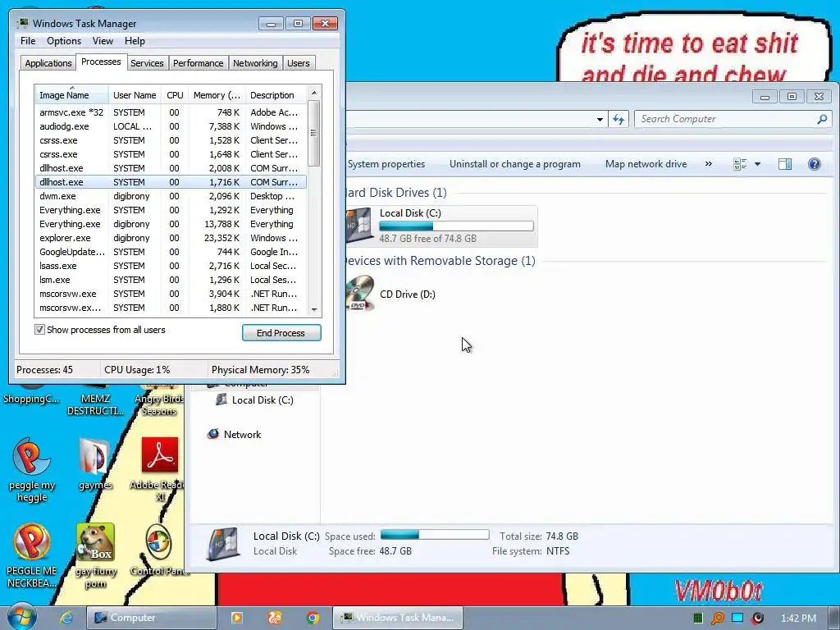Open the Start menu orb
840x630 pixels.
[22, 617]
